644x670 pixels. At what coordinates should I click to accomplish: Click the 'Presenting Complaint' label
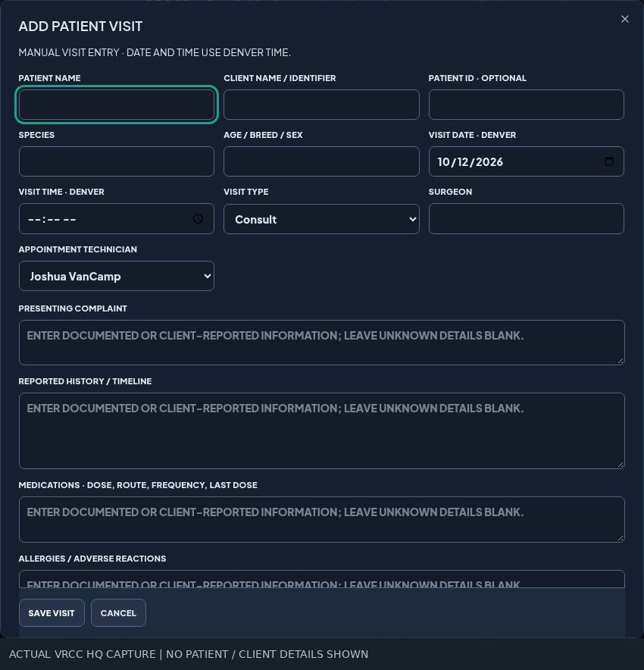[x=73, y=308]
